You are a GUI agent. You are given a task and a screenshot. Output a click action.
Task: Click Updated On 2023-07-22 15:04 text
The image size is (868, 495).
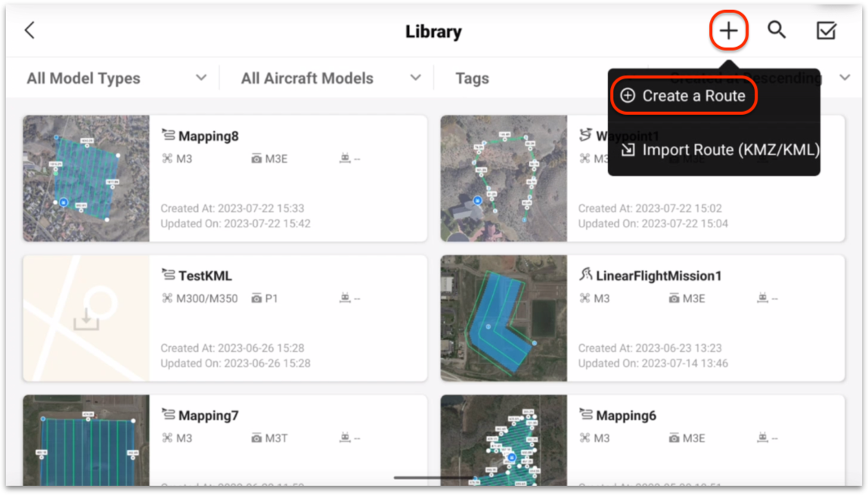click(653, 224)
